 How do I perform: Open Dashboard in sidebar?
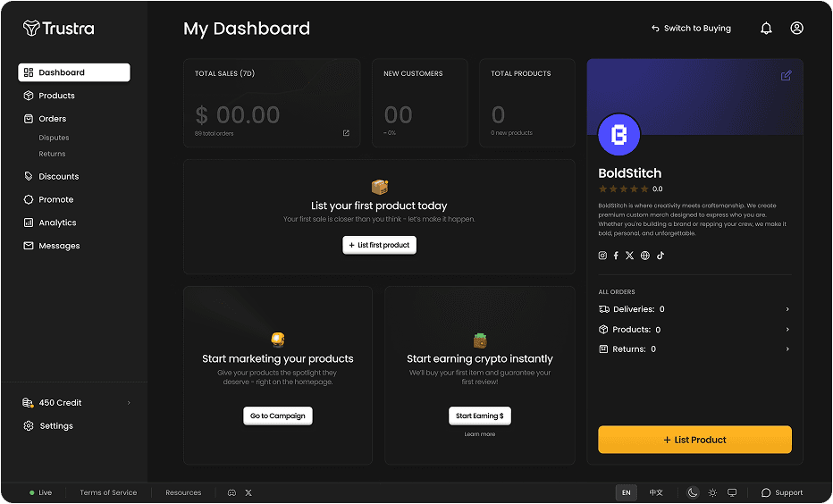click(x=74, y=72)
